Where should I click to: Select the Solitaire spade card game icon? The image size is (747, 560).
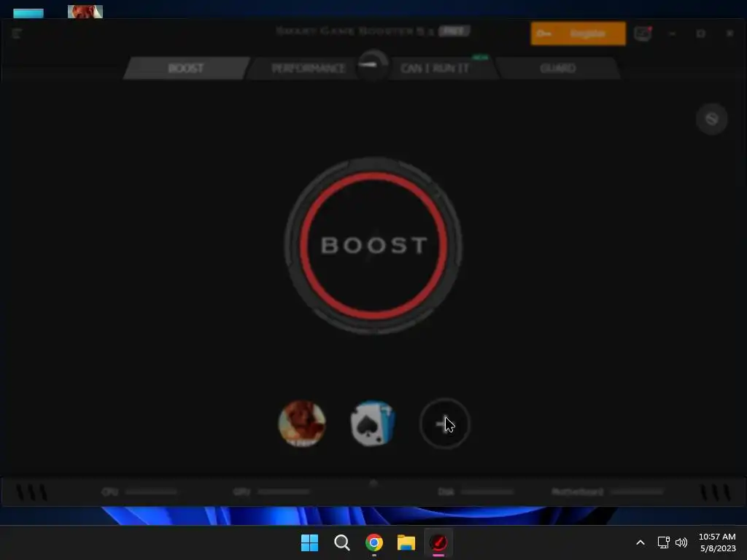[373, 424]
